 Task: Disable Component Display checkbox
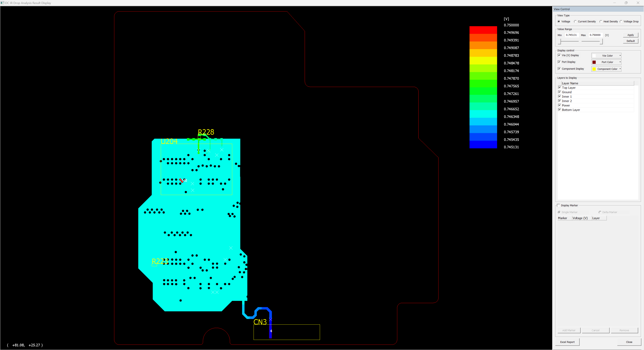[559, 69]
